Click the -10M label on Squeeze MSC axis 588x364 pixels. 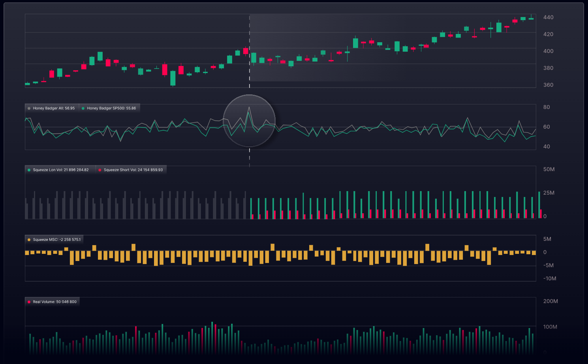[550, 278]
